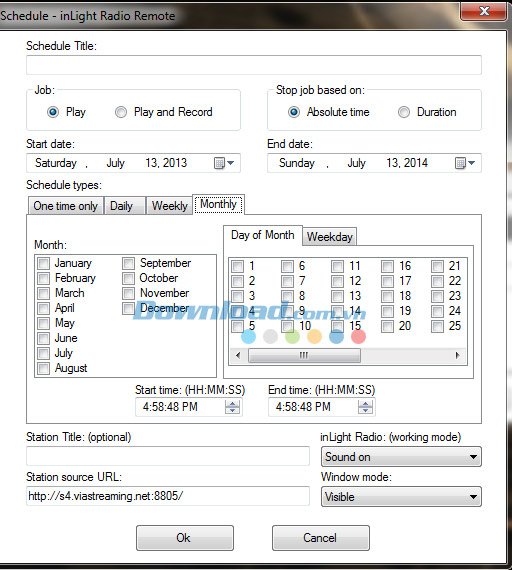Image resolution: width=512 pixels, height=570 pixels.
Task: Click the day list left scroll arrow
Action: pyautogui.click(x=238, y=355)
